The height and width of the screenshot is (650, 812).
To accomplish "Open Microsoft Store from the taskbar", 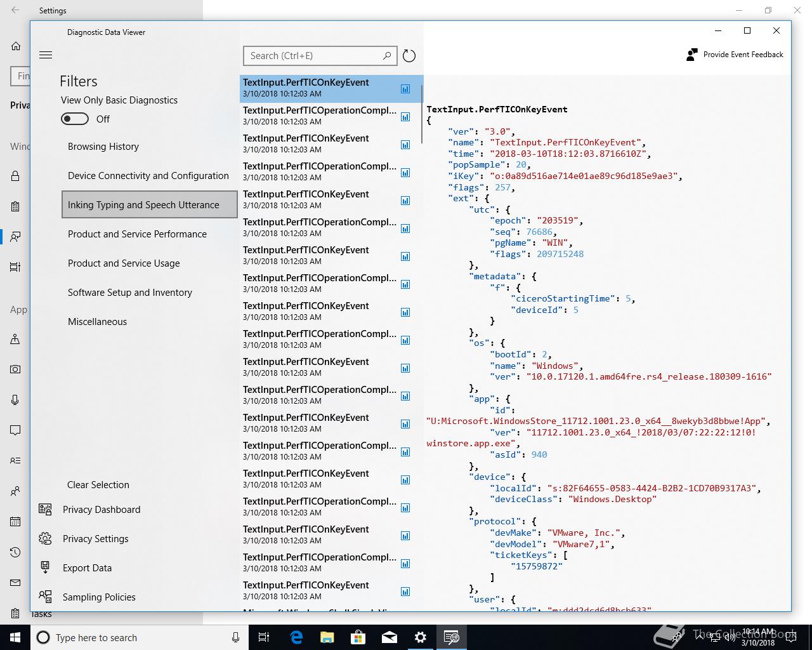I will coord(358,637).
